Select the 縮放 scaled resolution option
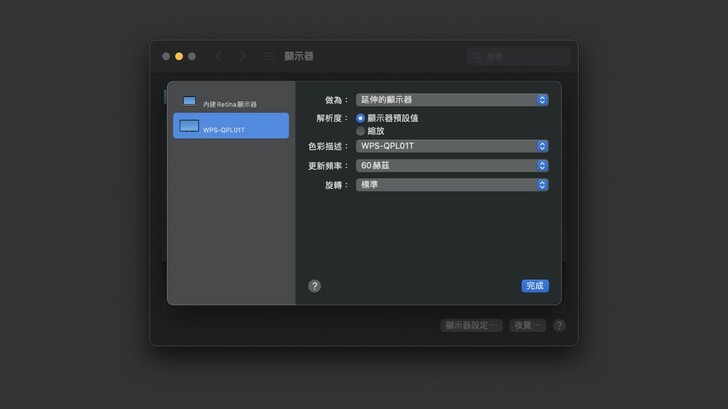The width and height of the screenshot is (728, 409). click(361, 131)
